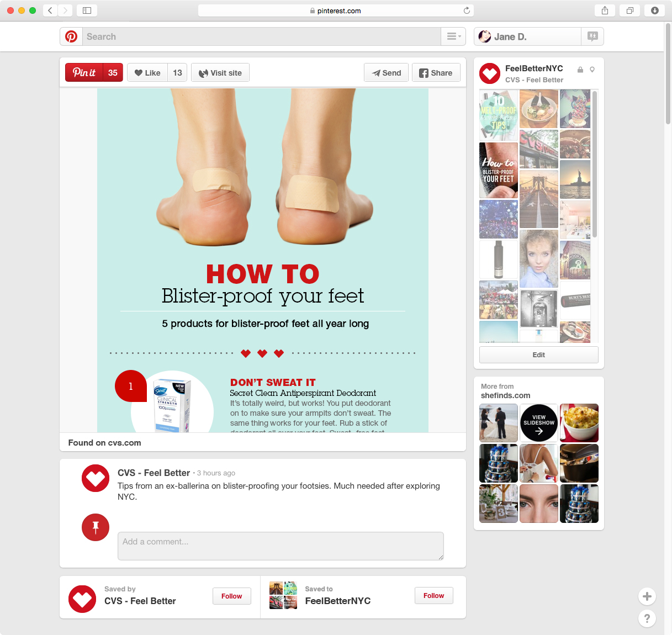The height and width of the screenshot is (635, 672).
Task: Open the close-up eyes thumbnail
Action: point(539,504)
